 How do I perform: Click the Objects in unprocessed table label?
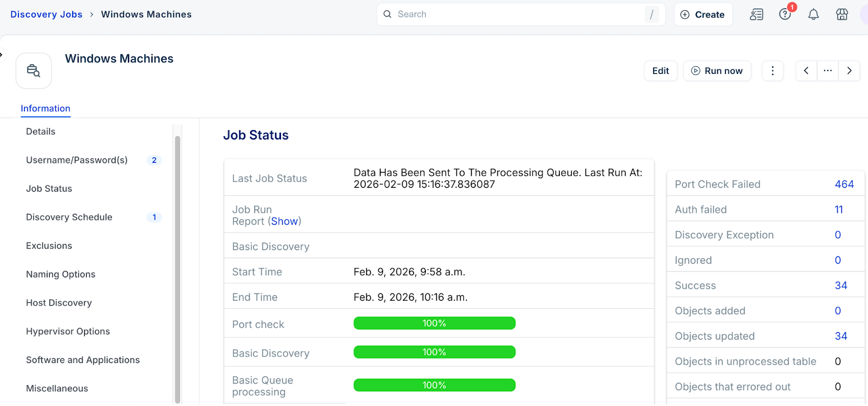click(745, 361)
